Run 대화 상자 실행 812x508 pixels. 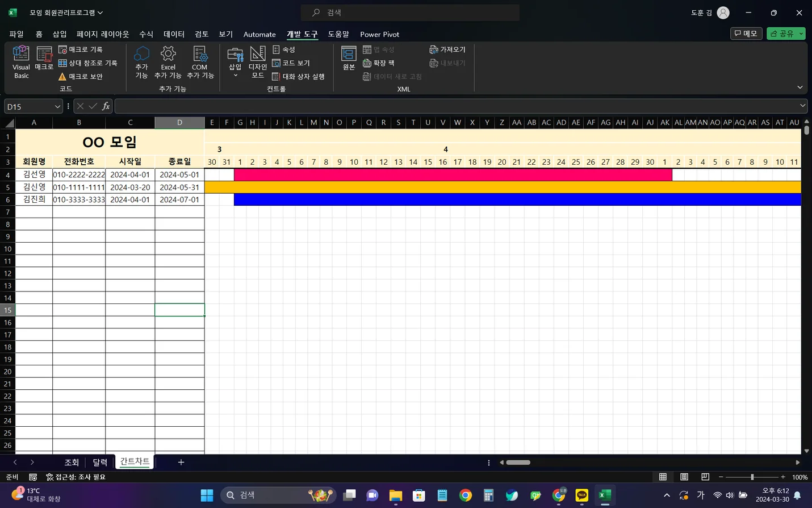point(298,76)
